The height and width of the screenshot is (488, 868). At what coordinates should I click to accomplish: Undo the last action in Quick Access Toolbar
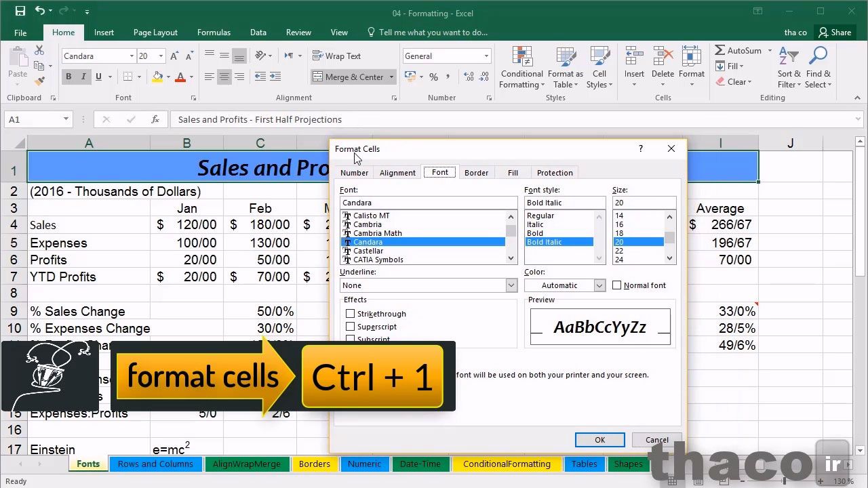pos(40,12)
